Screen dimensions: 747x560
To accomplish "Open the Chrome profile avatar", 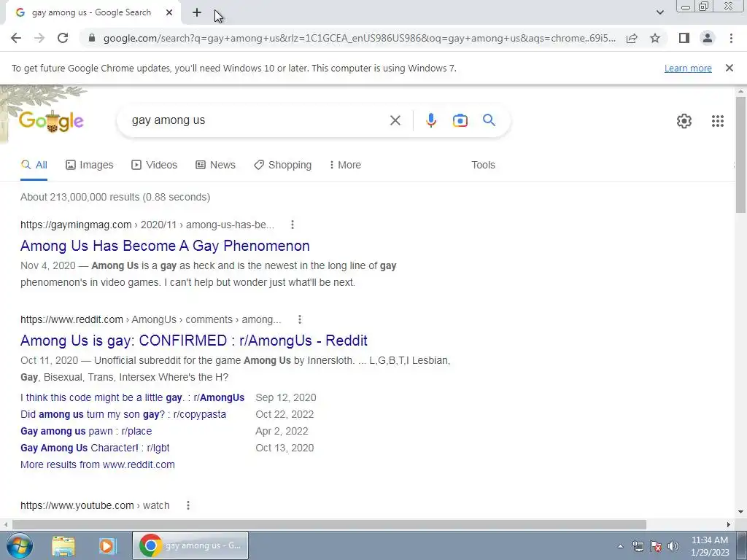I will point(708,38).
